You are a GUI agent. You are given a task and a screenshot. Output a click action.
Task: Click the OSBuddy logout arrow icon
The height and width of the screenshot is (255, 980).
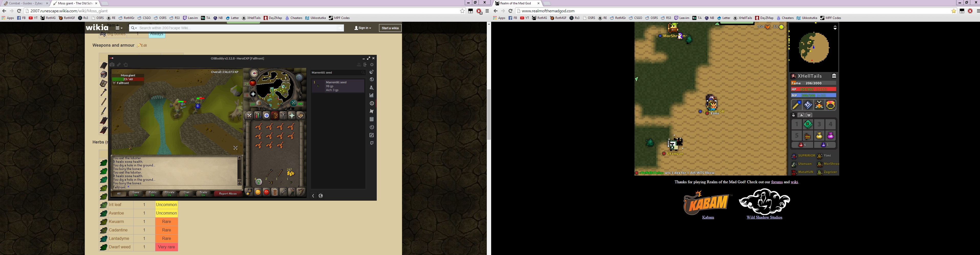pyautogui.click(x=365, y=65)
